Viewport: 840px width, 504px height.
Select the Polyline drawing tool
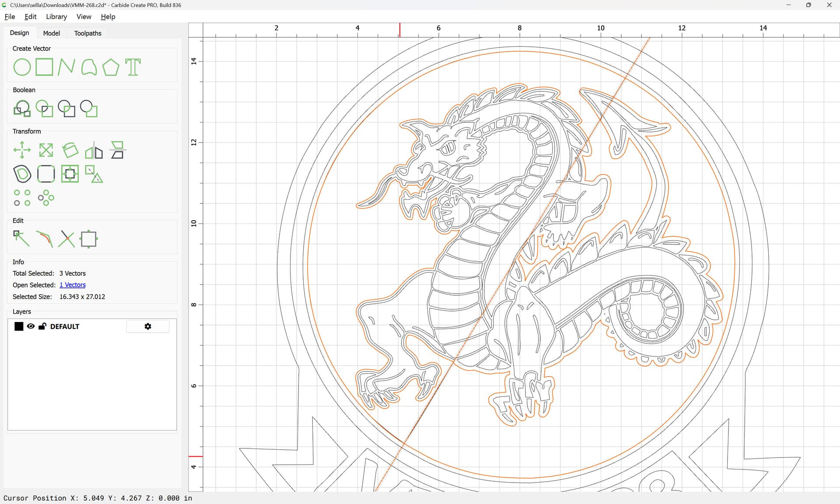coord(66,67)
